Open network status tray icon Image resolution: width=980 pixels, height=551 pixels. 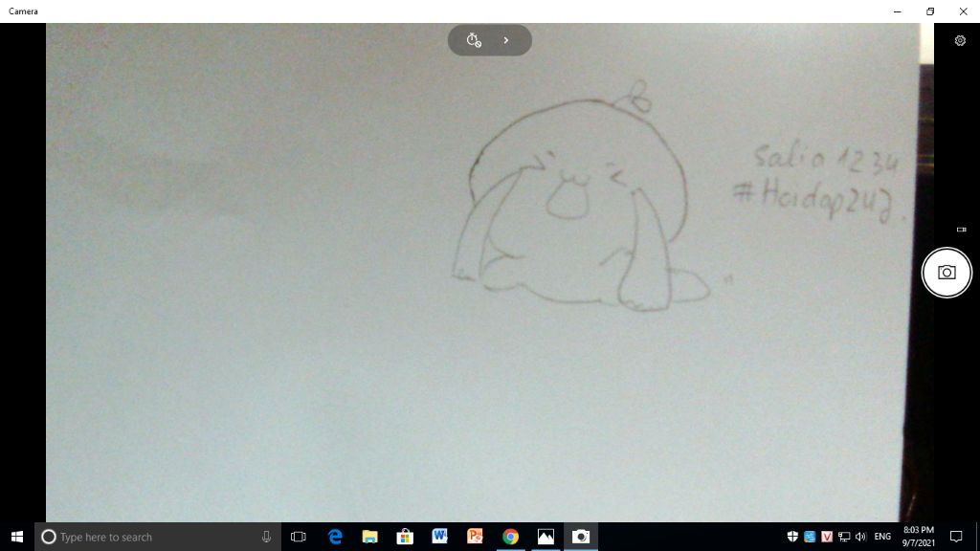tap(844, 537)
